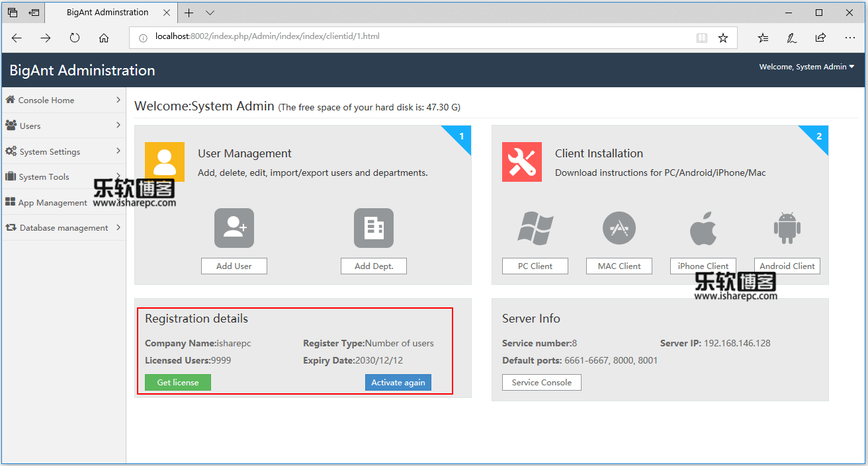Image resolution: width=868 pixels, height=466 pixels.
Task: Click the System Settings gears icon
Action: (x=11, y=151)
